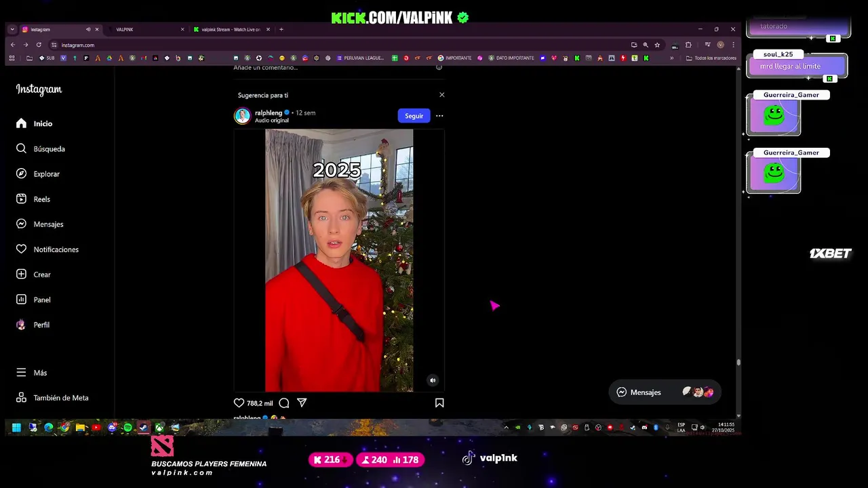868x488 pixels.
Task: Open the SUB bookmark
Action: pyautogui.click(x=47, y=58)
